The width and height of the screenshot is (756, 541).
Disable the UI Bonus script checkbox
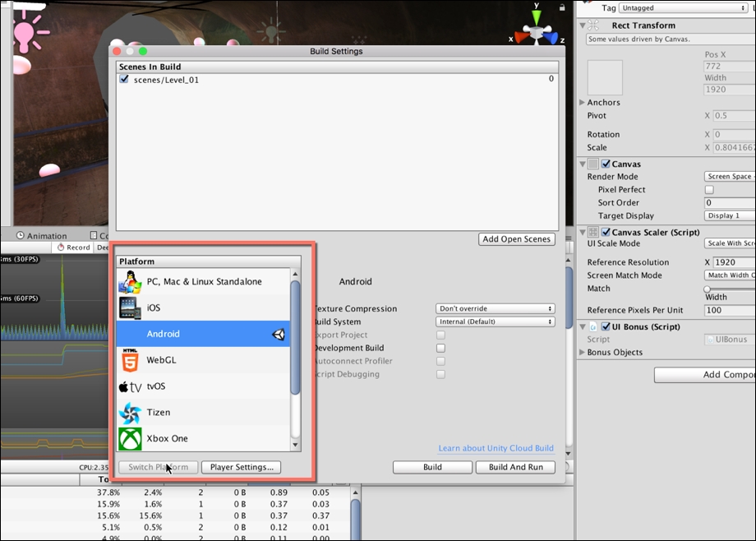point(606,326)
